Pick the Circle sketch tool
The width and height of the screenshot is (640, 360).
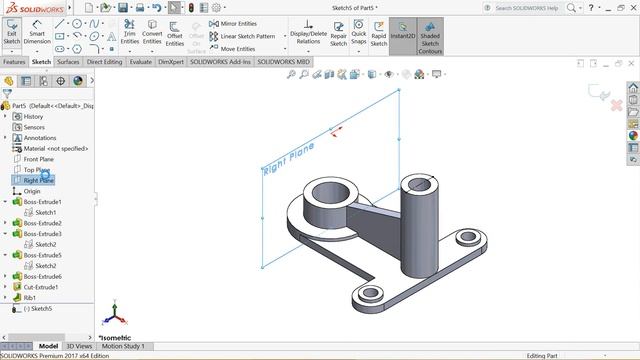pos(77,24)
